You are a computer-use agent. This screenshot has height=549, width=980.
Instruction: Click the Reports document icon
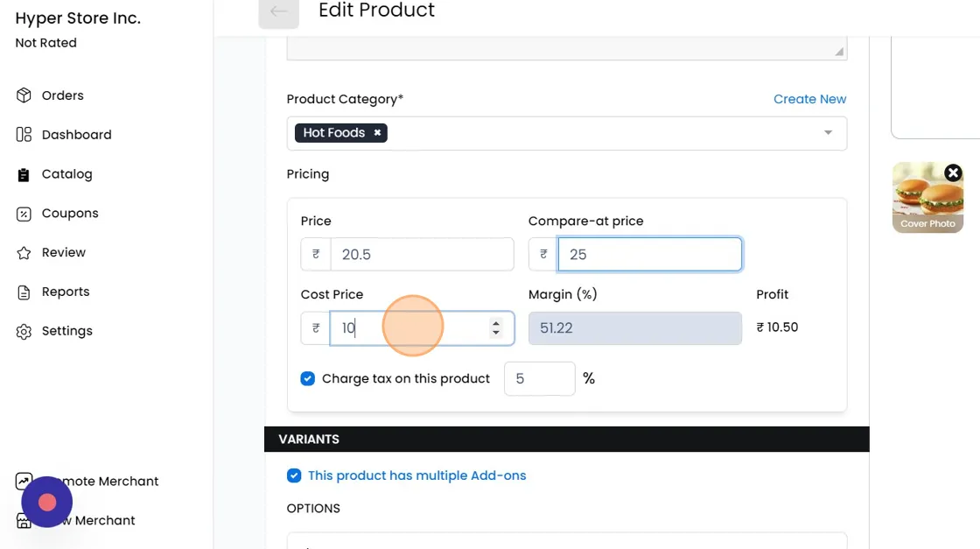point(24,292)
